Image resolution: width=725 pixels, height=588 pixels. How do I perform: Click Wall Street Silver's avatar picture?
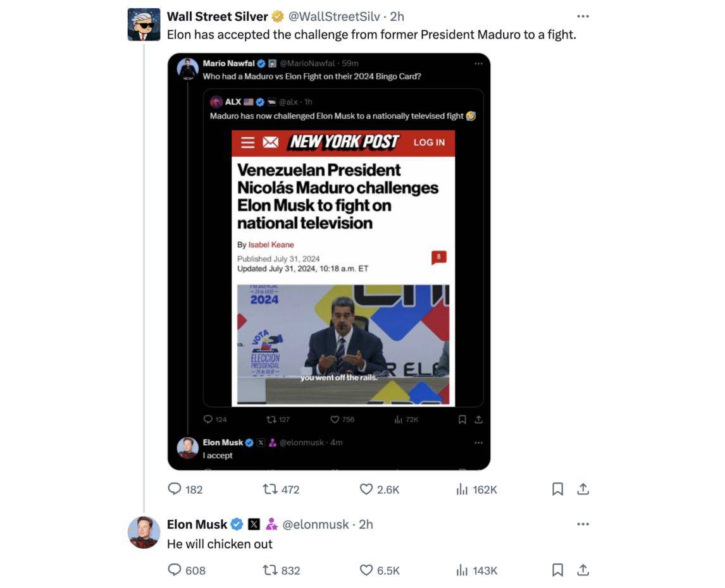click(x=144, y=25)
